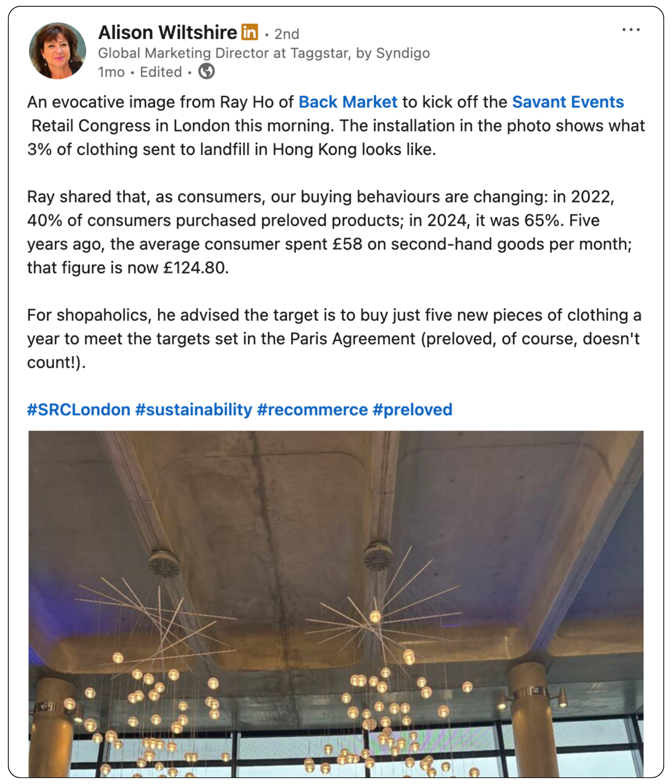Follow the Savant Events link
This screenshot has height=784, width=672.
[x=568, y=102]
